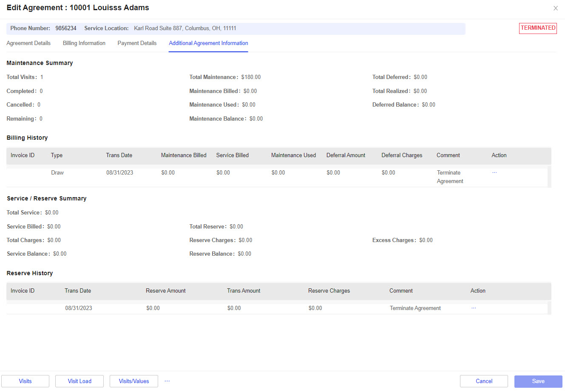
Task: Select the Additional Agreement Information tab
Action: [208, 43]
